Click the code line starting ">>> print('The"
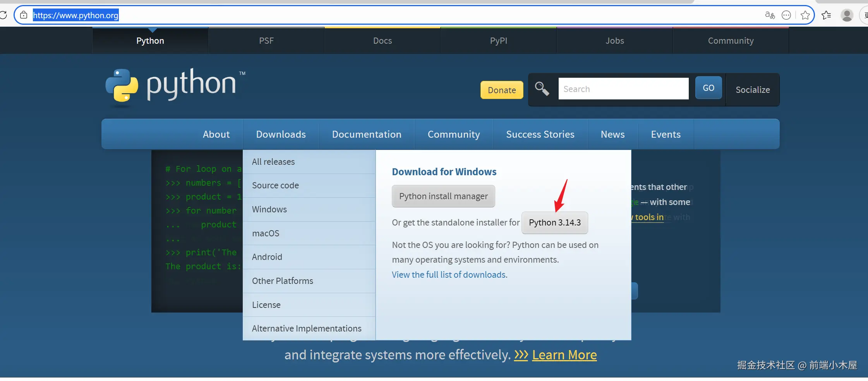868x381 pixels. pos(201,253)
